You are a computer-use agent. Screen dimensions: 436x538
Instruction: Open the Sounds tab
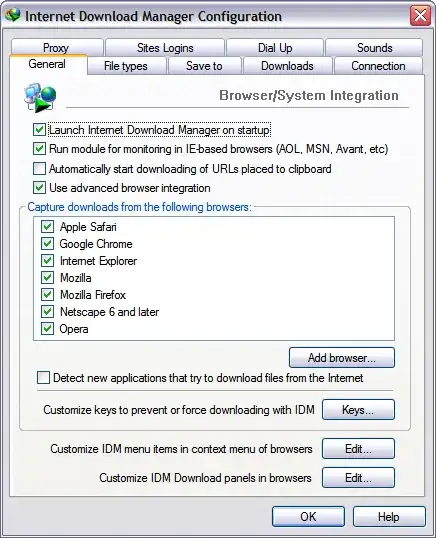tap(374, 47)
